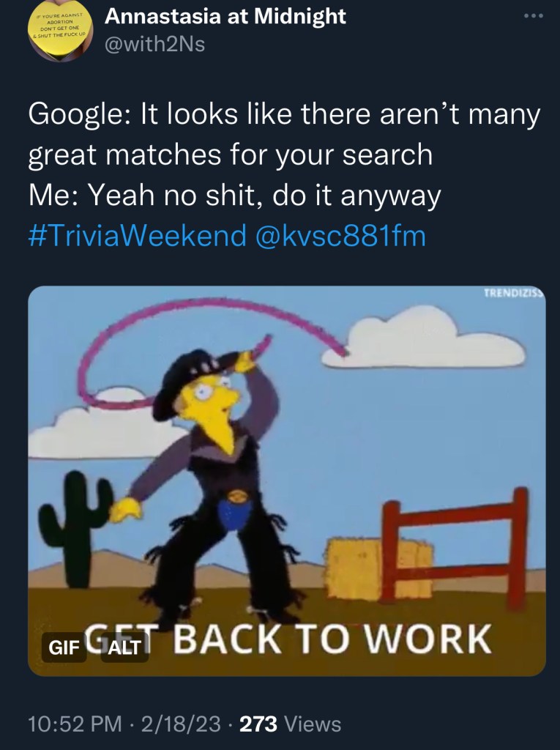
Task: Tap the line 'Me: Yeah no shit, do it anyway'
Action: [x=234, y=196]
